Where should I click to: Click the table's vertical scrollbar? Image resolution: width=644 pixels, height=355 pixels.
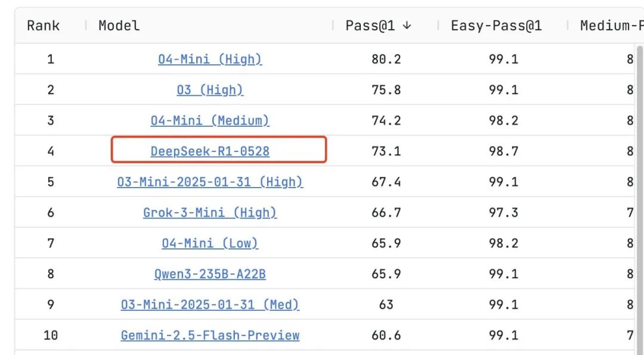coord(640,197)
